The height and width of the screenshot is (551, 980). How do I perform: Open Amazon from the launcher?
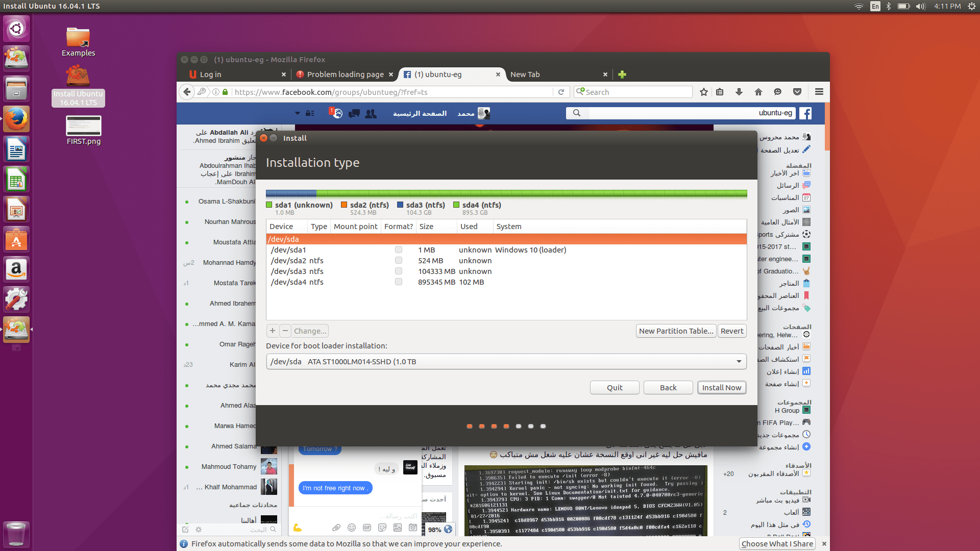click(x=16, y=269)
